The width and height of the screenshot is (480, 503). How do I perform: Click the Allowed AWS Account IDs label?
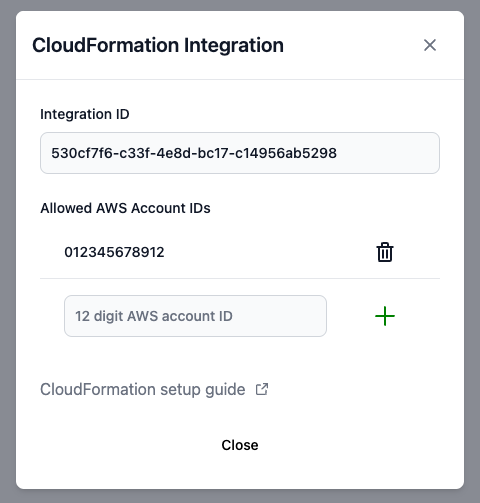(x=125, y=208)
